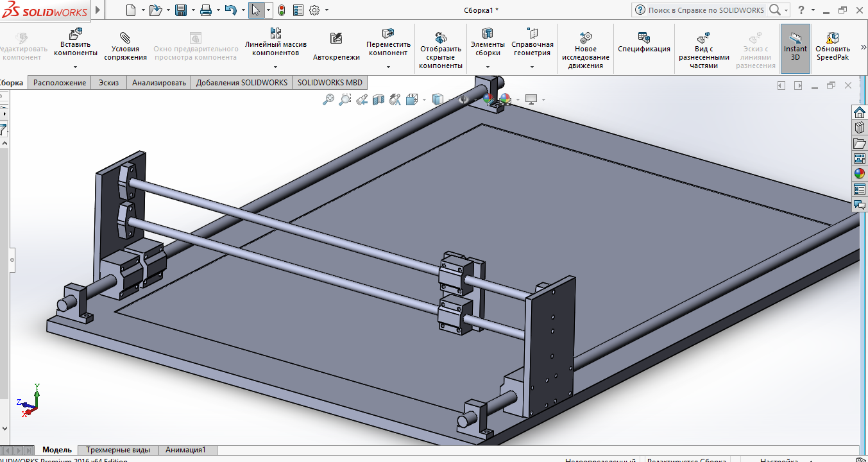868x462 pixels.
Task: Launch Smart Fasteners (Автокрепежи)
Action: [x=336, y=46]
